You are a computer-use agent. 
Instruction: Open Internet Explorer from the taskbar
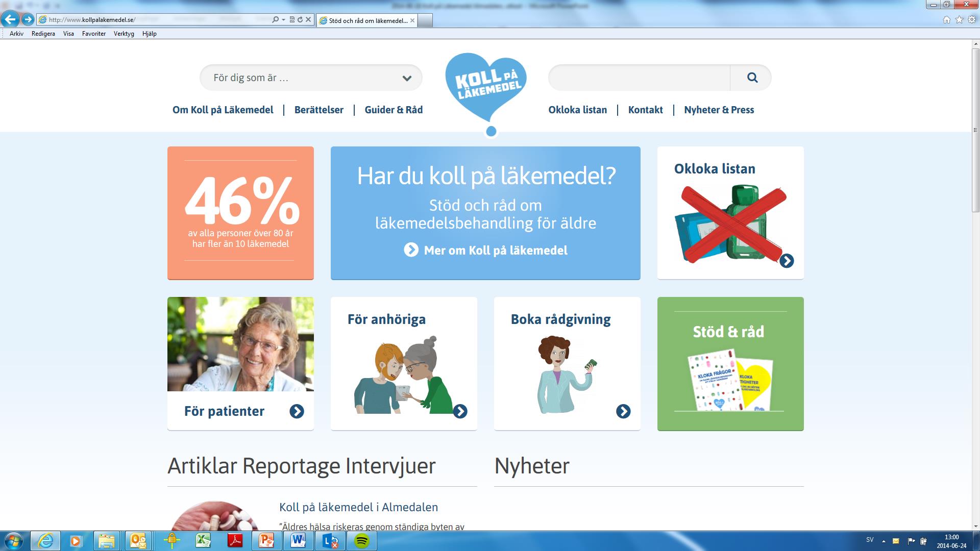45,540
